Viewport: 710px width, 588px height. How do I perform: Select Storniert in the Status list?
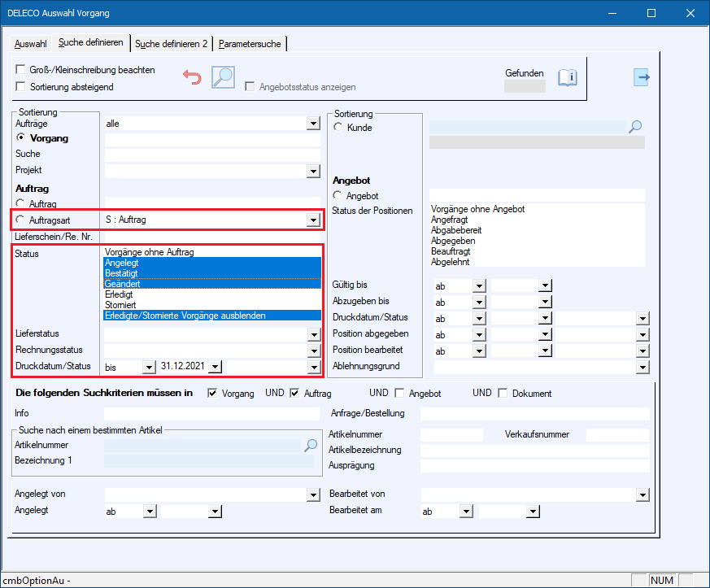coord(120,305)
